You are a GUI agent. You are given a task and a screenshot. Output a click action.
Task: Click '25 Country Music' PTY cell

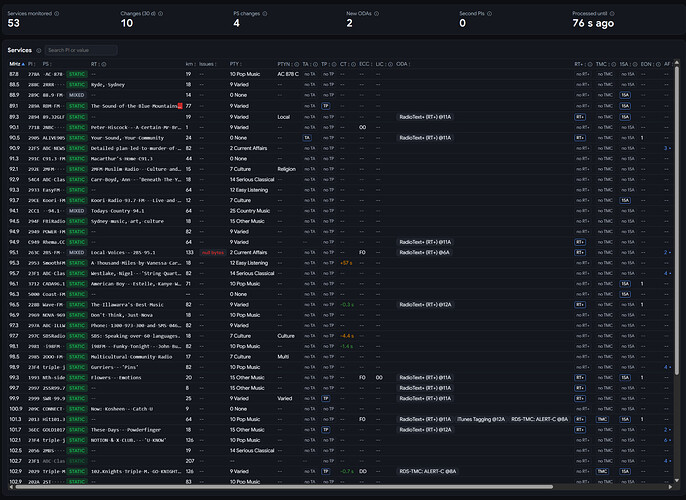pyautogui.click(x=250, y=211)
